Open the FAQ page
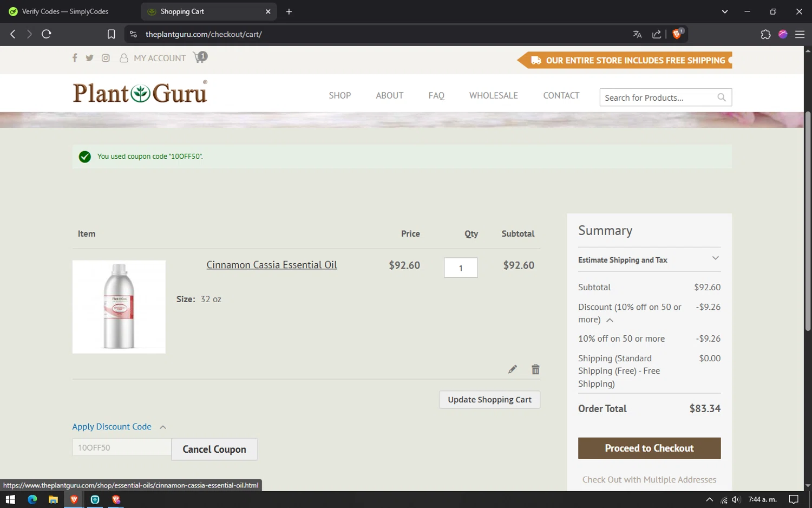Viewport: 812px width, 508px height. tap(436, 95)
